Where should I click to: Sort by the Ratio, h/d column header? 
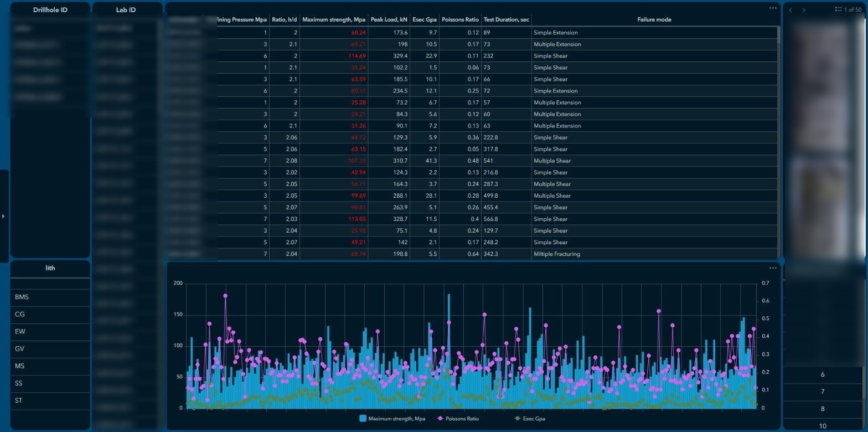285,19
